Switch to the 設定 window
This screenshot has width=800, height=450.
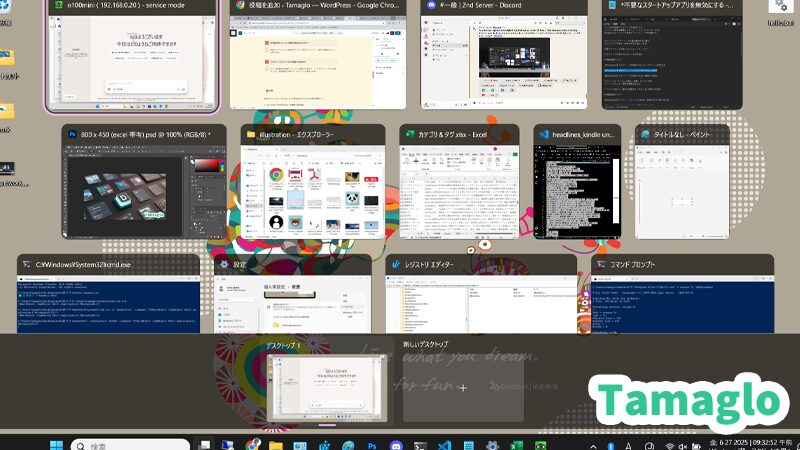[292, 294]
